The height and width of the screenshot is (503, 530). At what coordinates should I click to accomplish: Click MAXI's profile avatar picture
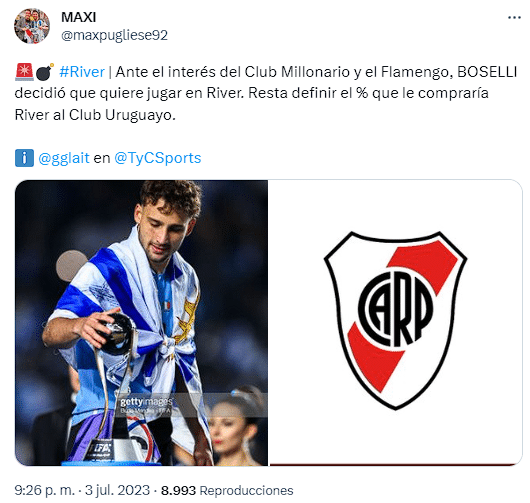tap(32, 26)
